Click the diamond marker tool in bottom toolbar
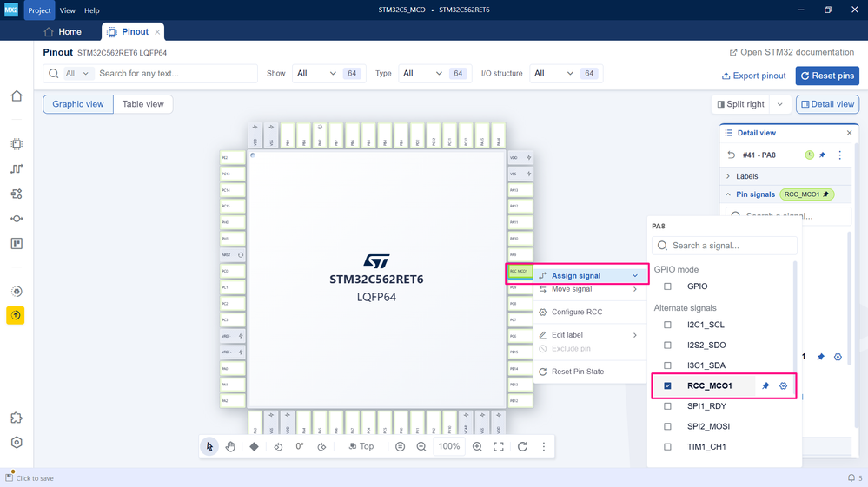The height and width of the screenshot is (487, 868). pos(254,447)
